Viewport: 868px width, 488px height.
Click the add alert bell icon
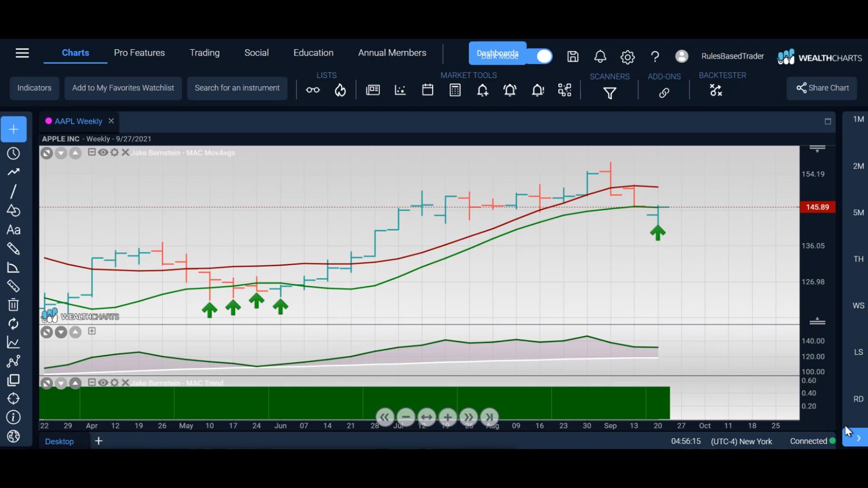[x=482, y=90]
